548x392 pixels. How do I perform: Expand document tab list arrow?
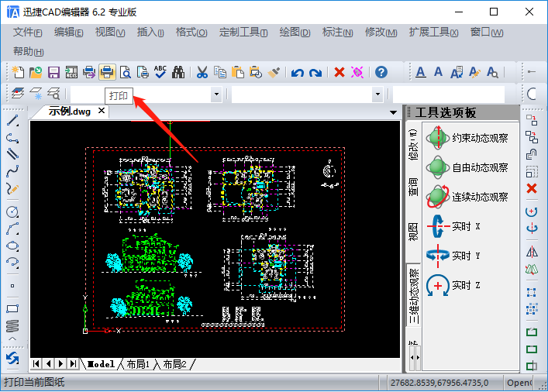pos(393,112)
